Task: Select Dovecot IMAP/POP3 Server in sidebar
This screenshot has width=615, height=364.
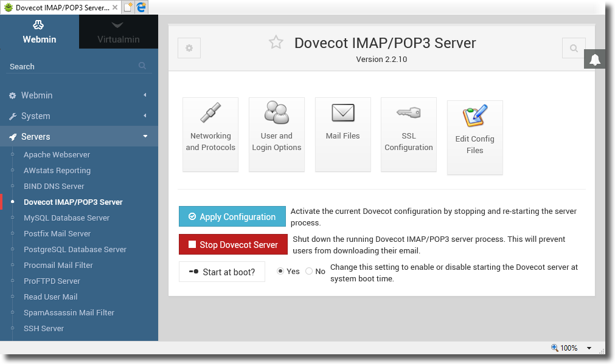Action: pyautogui.click(x=73, y=202)
